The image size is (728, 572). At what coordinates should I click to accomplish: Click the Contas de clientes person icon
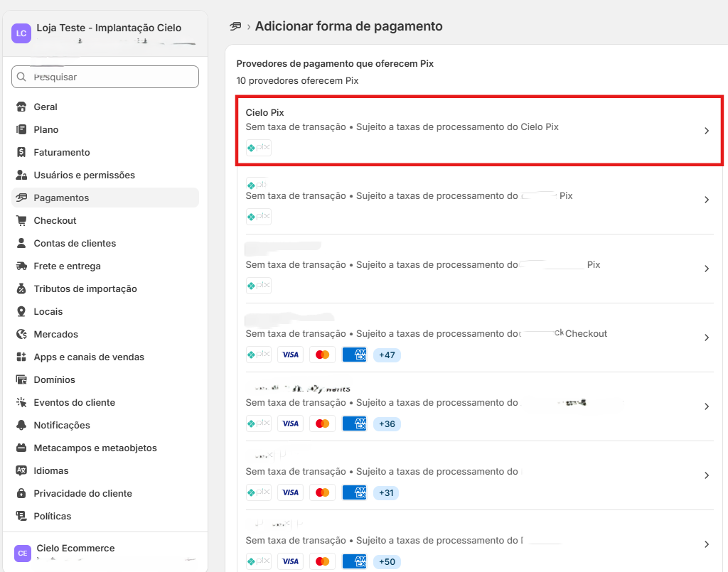pos(21,243)
